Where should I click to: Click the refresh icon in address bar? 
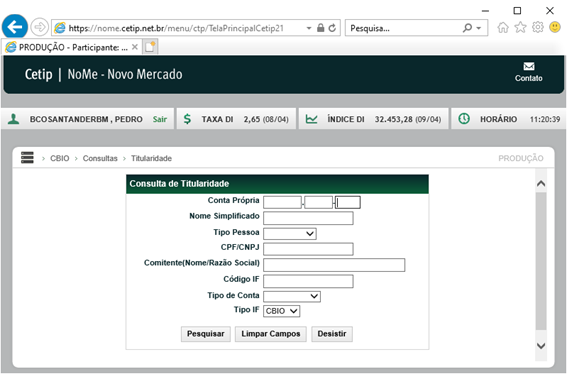pyautogui.click(x=332, y=28)
